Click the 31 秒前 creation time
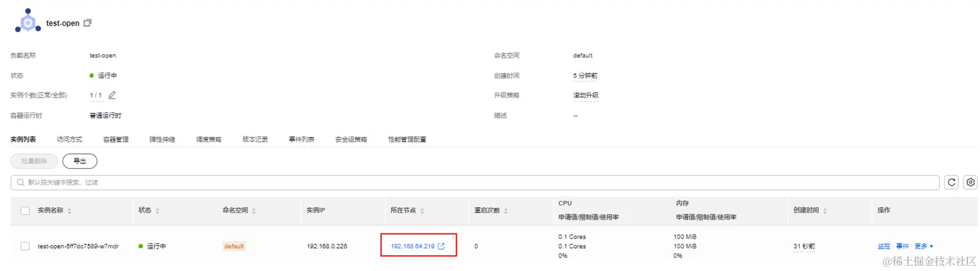The height and width of the screenshot is (271, 980). [x=804, y=246]
